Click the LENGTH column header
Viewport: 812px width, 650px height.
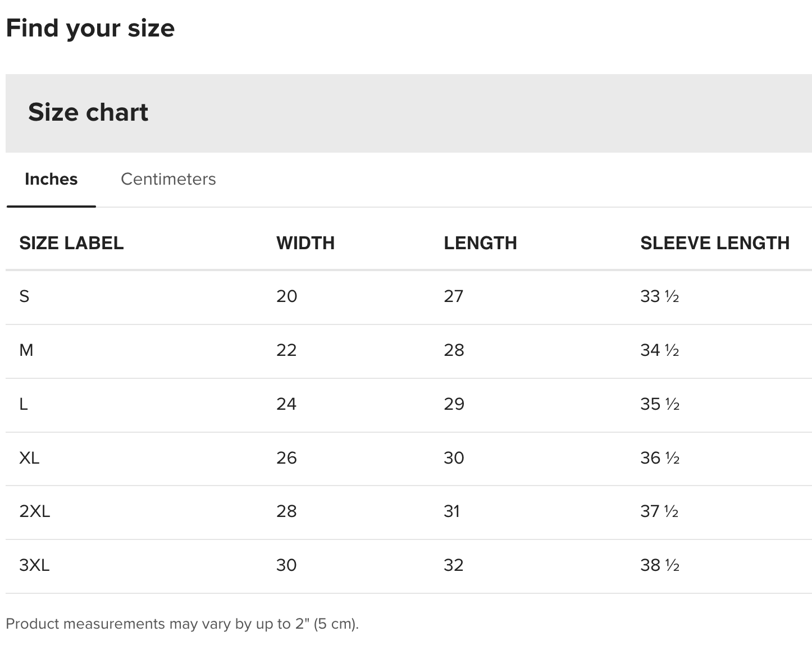pyautogui.click(x=480, y=243)
